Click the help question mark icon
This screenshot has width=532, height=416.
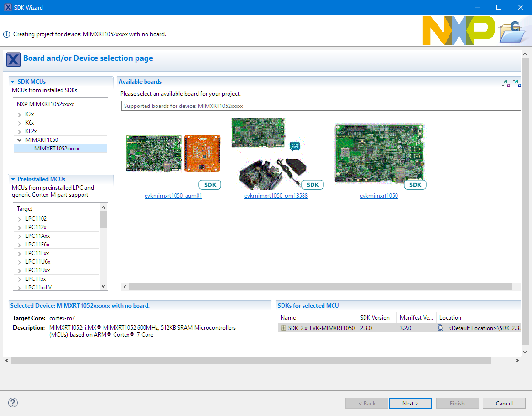coord(13,403)
